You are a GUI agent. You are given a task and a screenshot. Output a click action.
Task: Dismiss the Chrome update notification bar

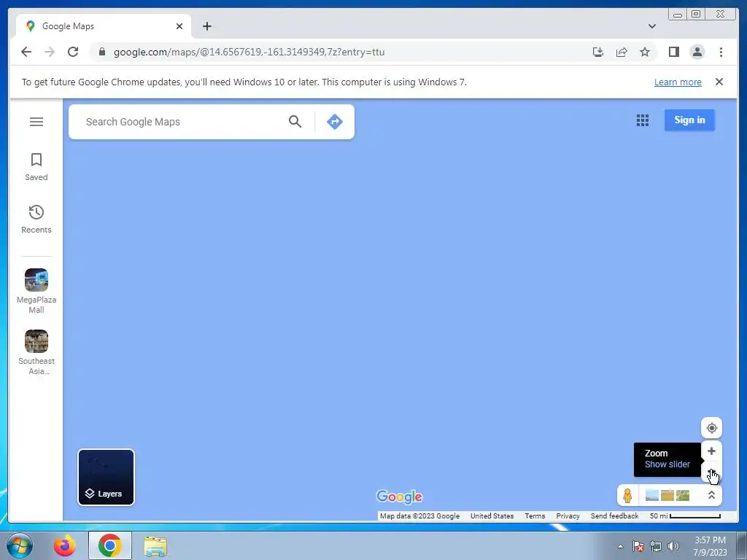pyautogui.click(x=719, y=82)
